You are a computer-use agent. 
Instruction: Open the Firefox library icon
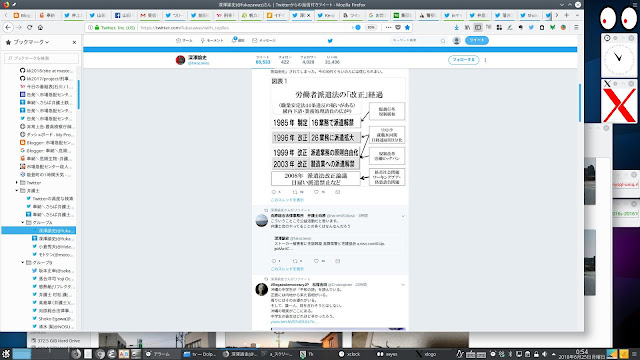click(x=467, y=27)
